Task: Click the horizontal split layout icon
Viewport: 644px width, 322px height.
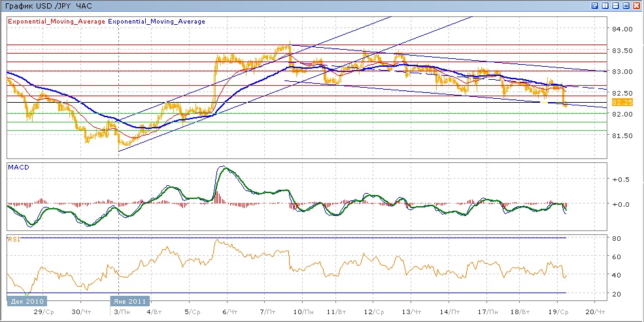Action: pos(615,5)
